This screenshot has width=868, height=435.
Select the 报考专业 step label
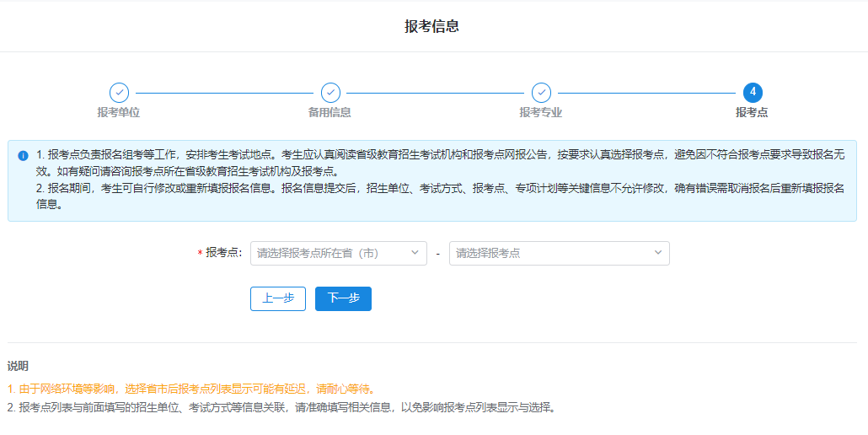[x=541, y=112]
